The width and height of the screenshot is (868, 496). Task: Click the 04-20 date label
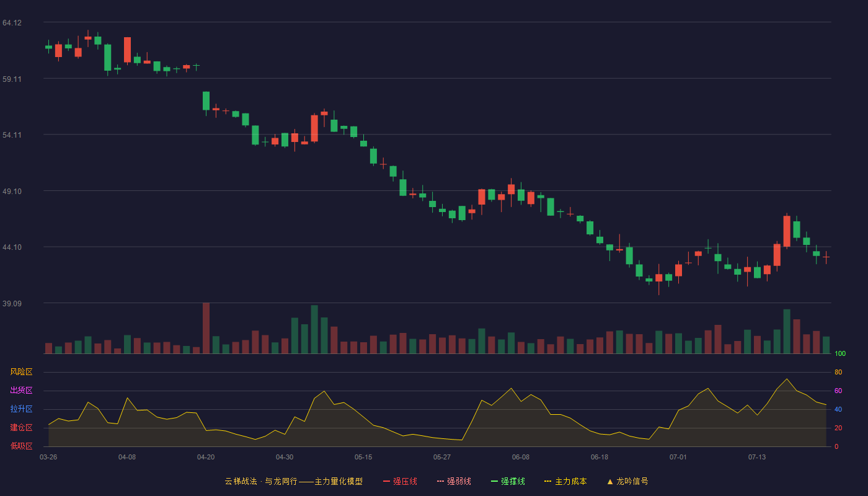pyautogui.click(x=206, y=457)
